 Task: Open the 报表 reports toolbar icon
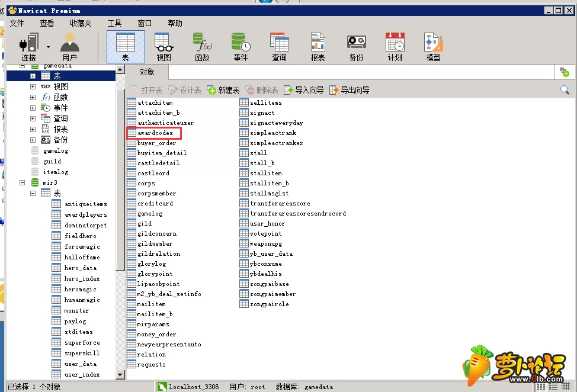tap(318, 47)
